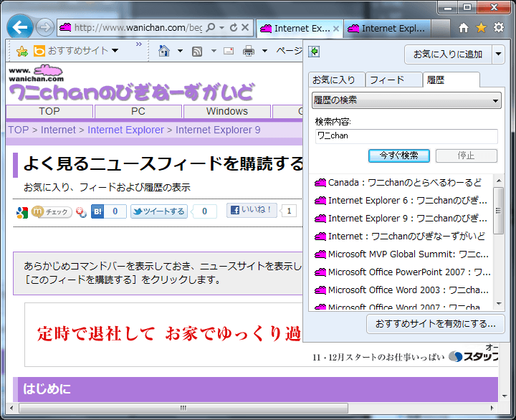This screenshot has height=420, width=516.
Task: Click the search magnifier in address bar
Action: tap(210, 27)
